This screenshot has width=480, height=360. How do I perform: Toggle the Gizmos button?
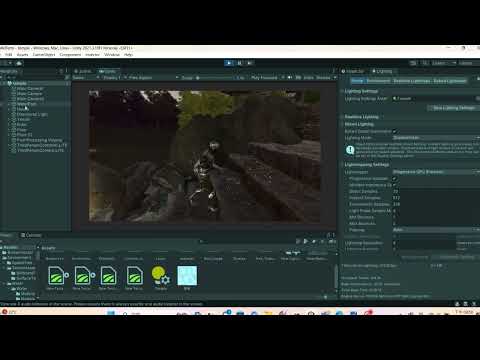[x=323, y=78]
